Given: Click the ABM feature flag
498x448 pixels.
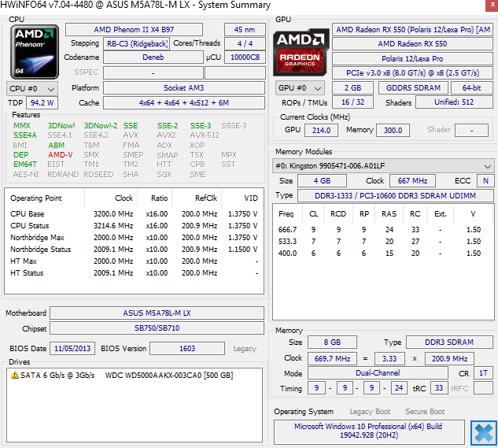Looking at the screenshot, I should pyautogui.click(x=56, y=146).
